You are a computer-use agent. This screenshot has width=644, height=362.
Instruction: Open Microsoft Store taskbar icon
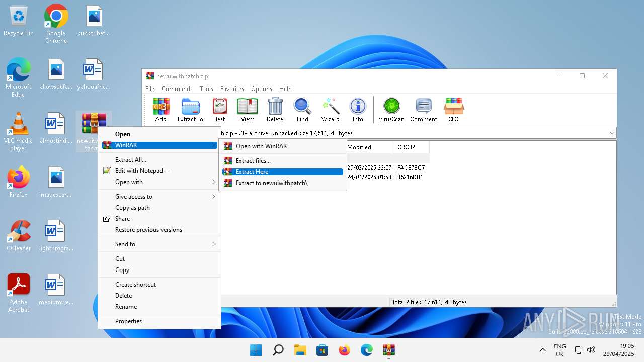point(323,350)
